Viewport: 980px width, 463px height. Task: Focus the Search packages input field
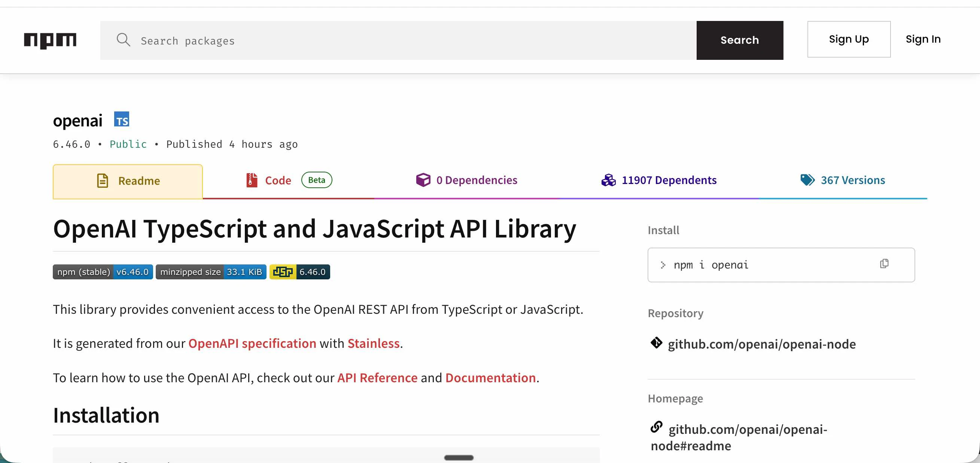coord(398,40)
